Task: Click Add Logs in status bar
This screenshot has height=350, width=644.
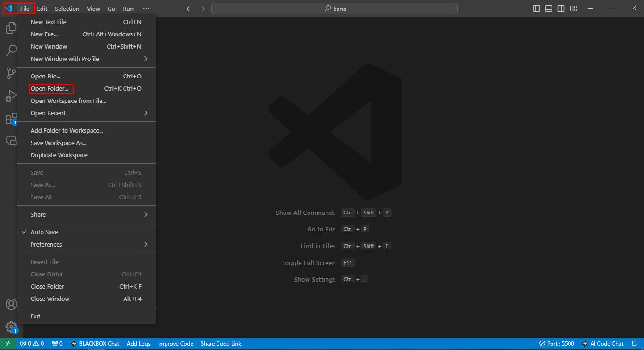Action: click(x=139, y=344)
